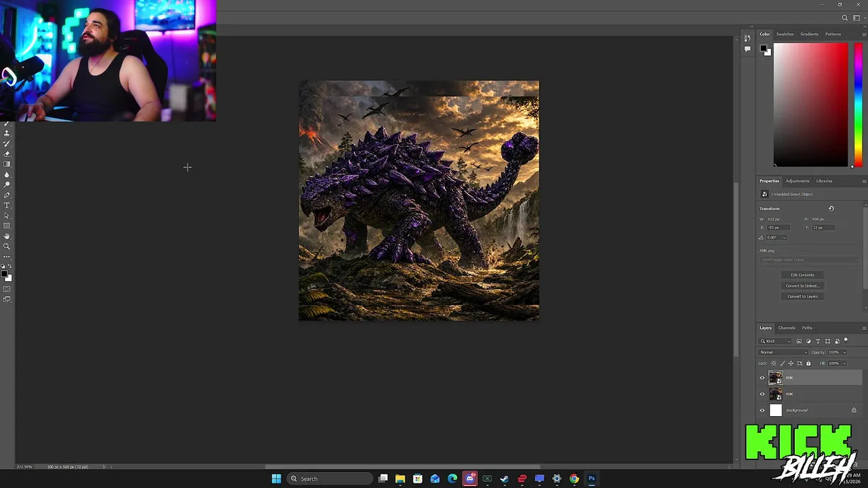Select the Background layer thumbnail
Screen dimensions: 868x488
(776, 410)
